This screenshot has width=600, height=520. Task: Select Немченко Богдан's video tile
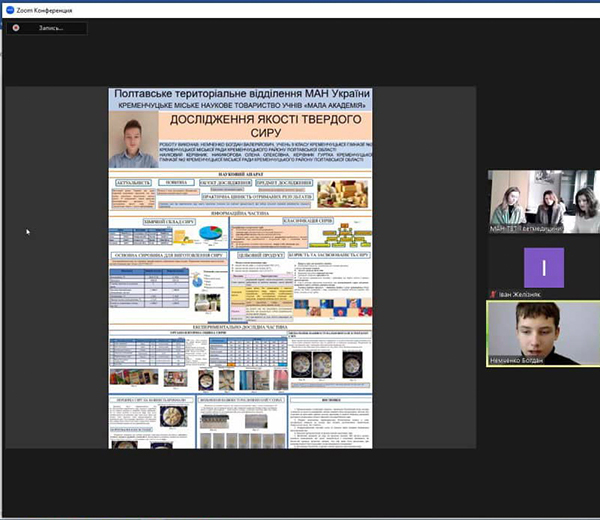543,334
